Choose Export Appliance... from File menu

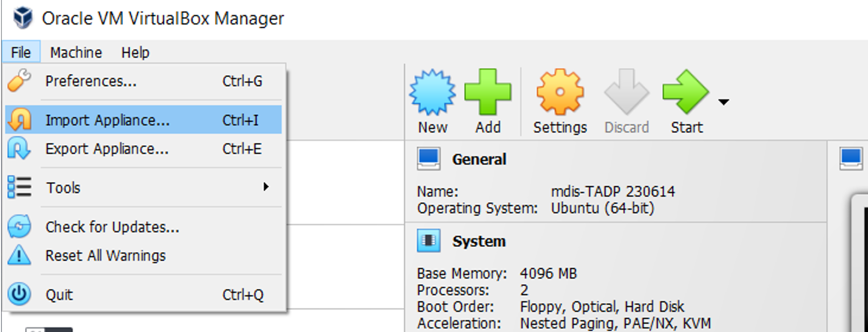[144, 149]
